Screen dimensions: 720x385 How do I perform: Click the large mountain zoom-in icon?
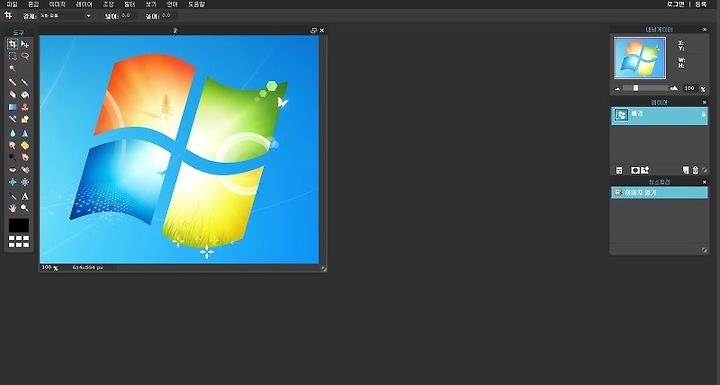click(674, 88)
